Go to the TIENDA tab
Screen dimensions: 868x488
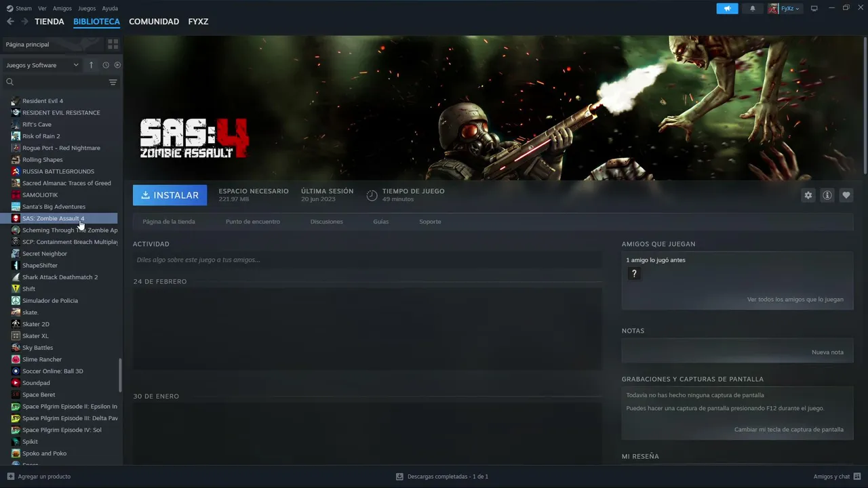[50, 22]
